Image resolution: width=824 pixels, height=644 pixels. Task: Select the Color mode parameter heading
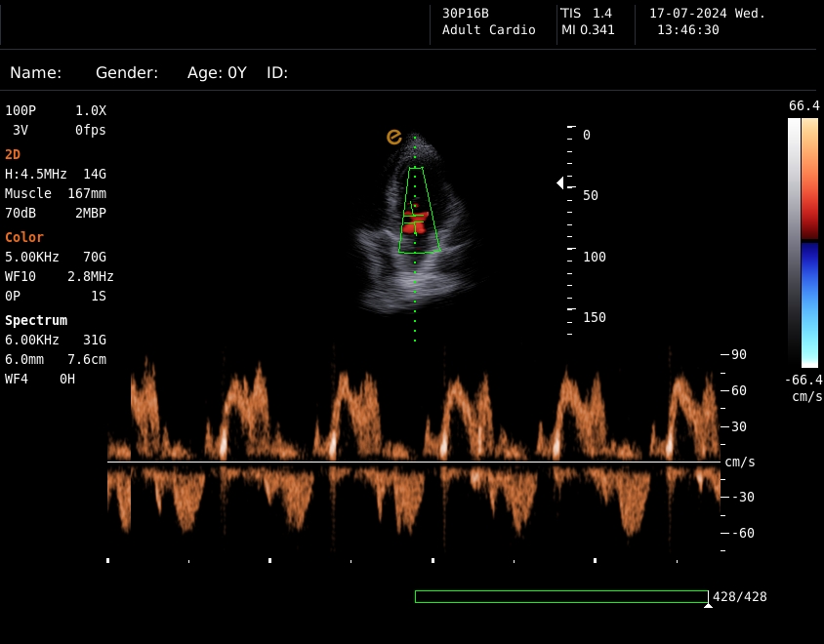pos(24,237)
